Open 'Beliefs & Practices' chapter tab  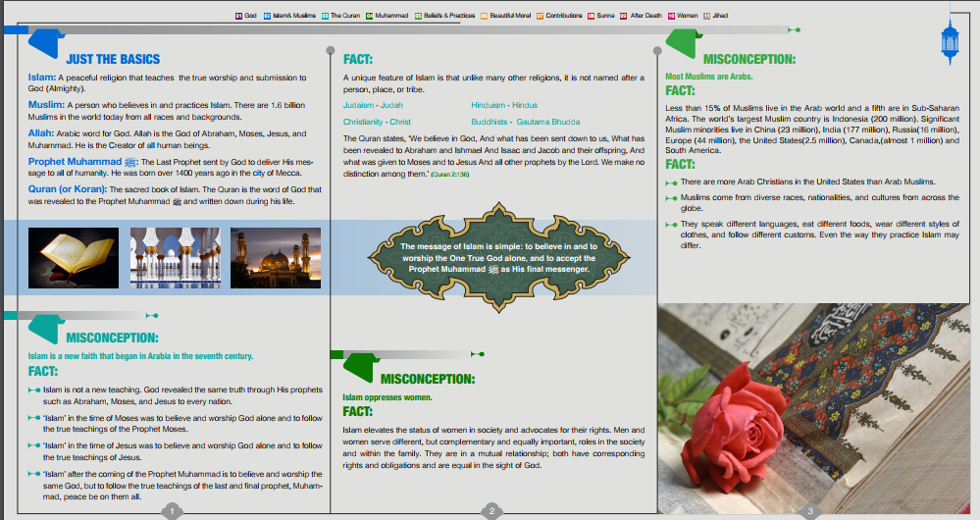(445, 16)
